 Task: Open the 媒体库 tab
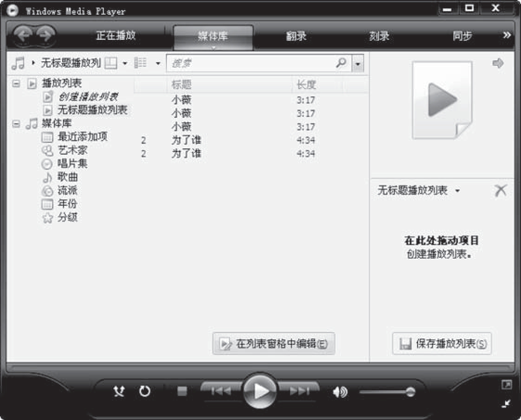coord(213,36)
